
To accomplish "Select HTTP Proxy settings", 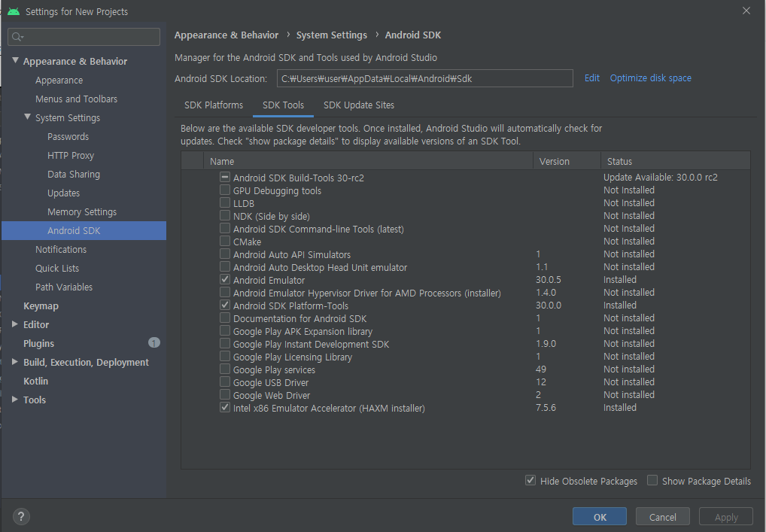I will coord(70,155).
